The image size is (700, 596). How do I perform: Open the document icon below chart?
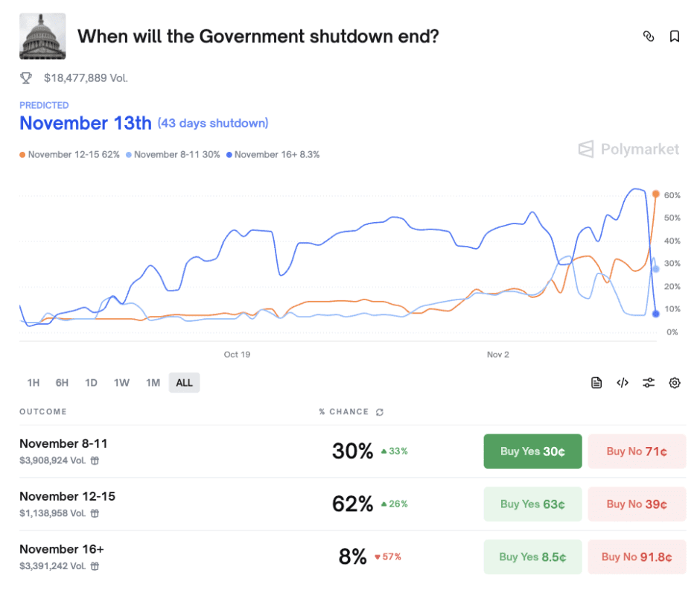596,383
